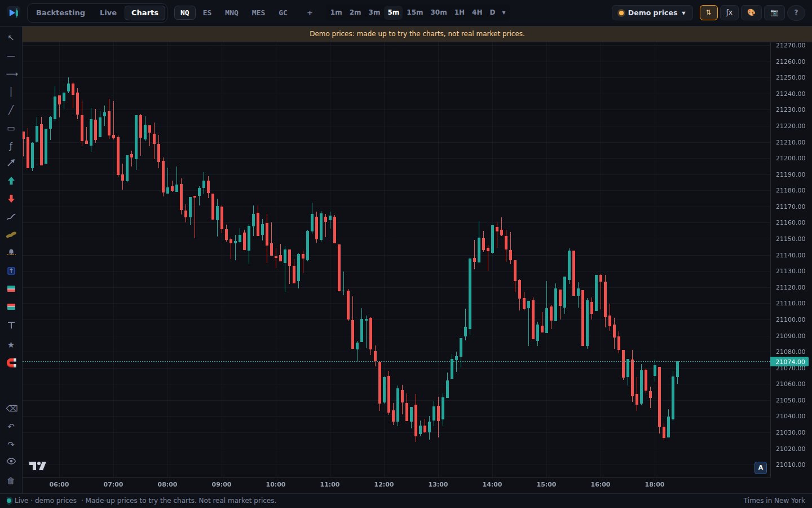The width and height of the screenshot is (812, 508).
Task: Open the color palette theme settings
Action: (751, 12)
